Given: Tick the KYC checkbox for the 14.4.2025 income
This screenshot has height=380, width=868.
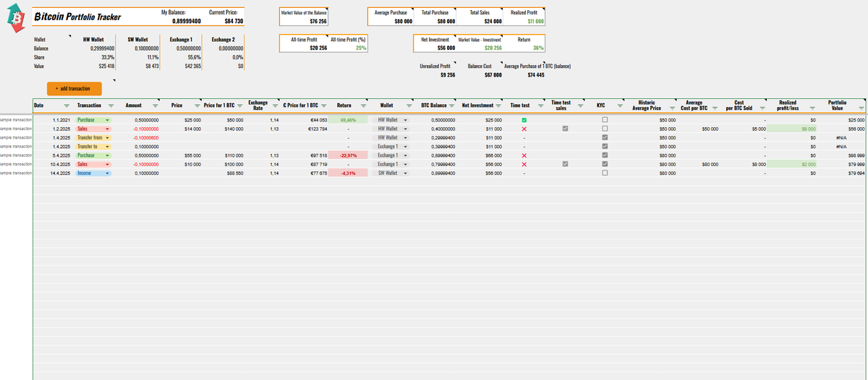Looking at the screenshot, I should click(x=605, y=173).
